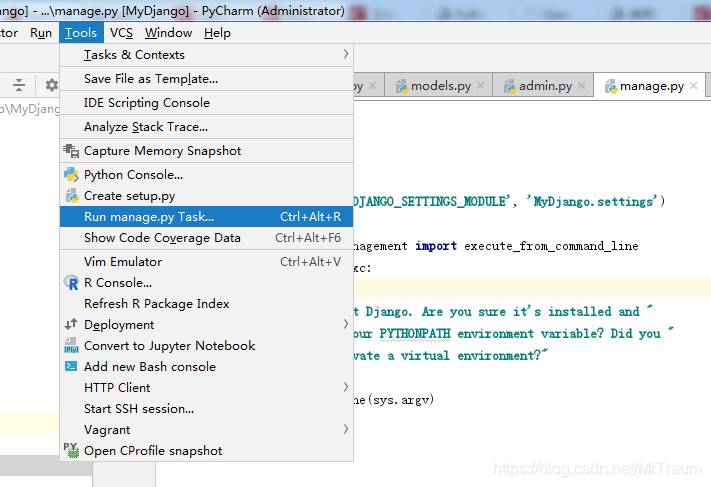Close the models.py tab

(481, 85)
